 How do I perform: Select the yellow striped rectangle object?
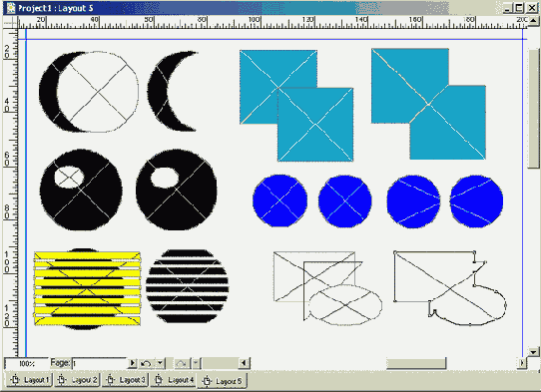(x=87, y=288)
